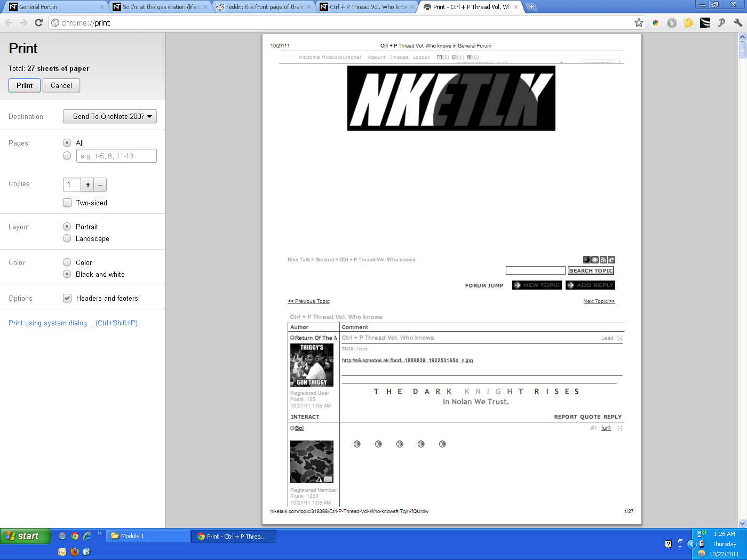Close the General Forum tab

102,7
